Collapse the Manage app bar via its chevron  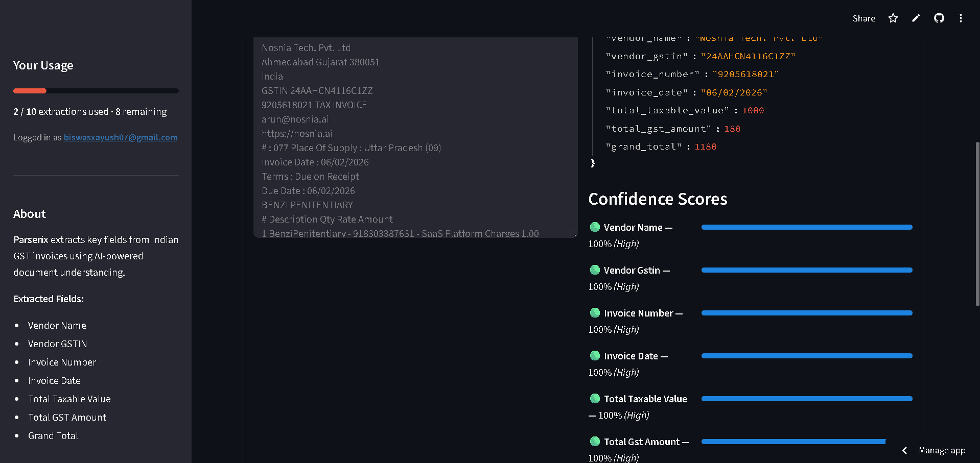pos(904,450)
